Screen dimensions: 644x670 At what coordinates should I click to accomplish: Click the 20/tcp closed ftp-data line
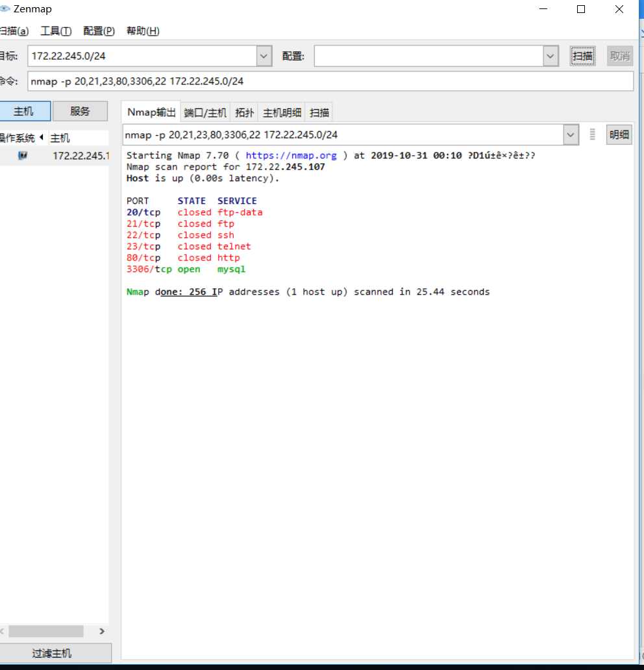click(x=195, y=212)
